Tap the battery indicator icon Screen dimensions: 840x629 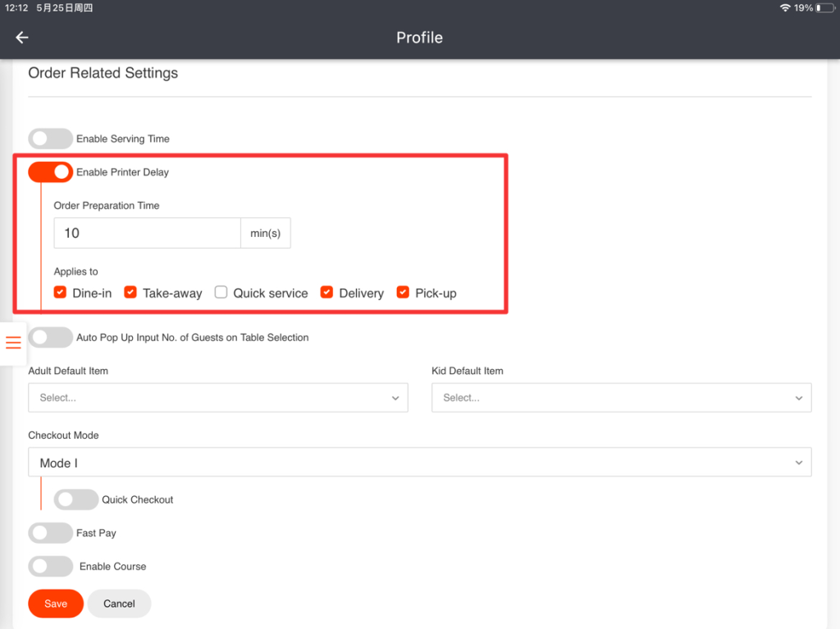[x=823, y=8]
